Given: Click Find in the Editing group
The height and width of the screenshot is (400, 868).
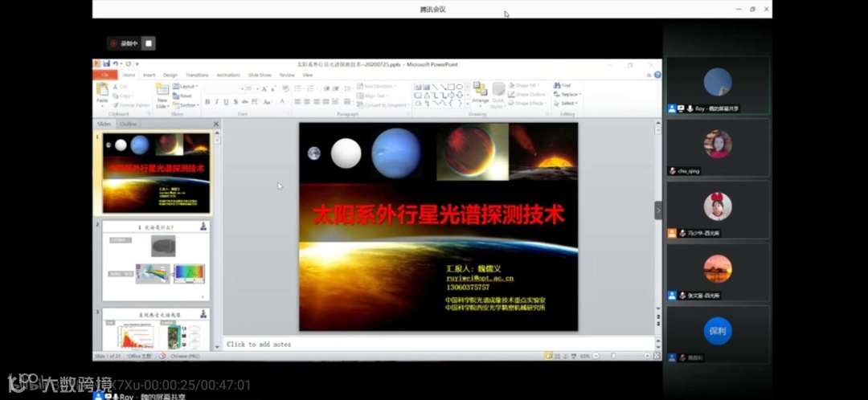Looking at the screenshot, I should pos(562,86).
